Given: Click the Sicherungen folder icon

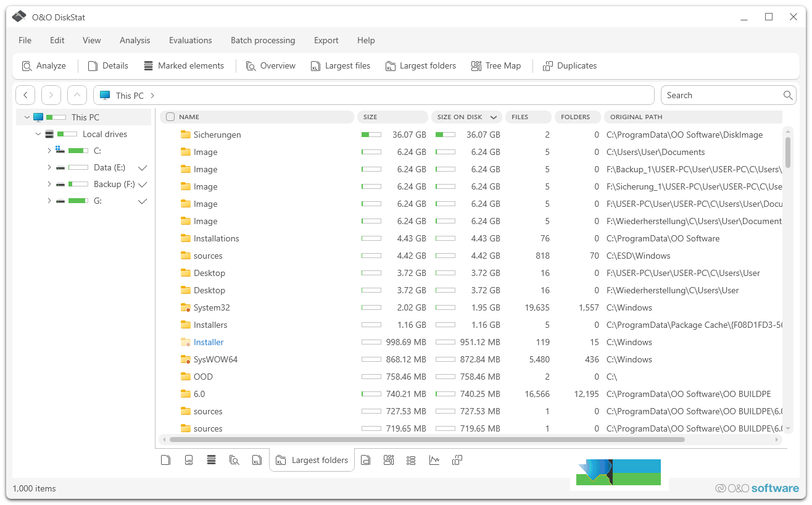Looking at the screenshot, I should click(x=185, y=135).
